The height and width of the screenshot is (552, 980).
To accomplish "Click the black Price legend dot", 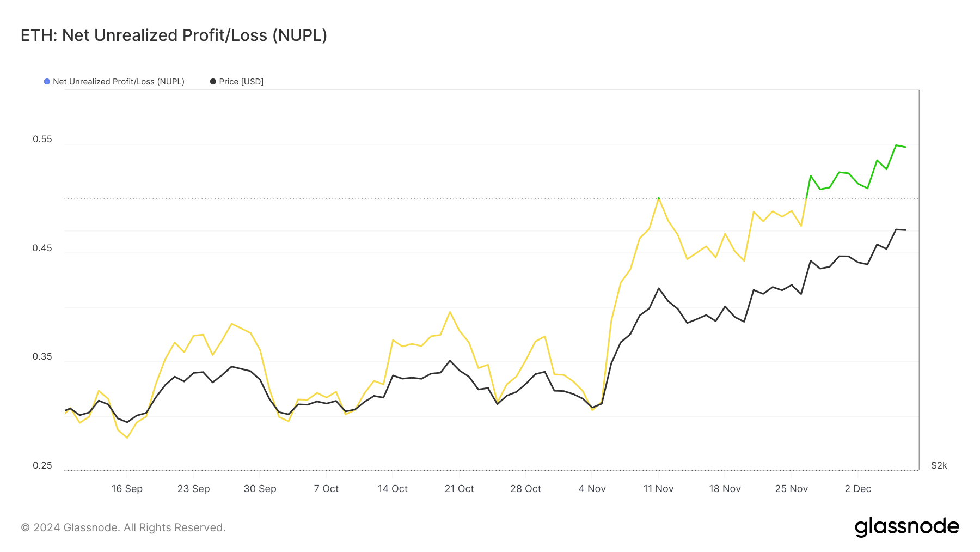I will tap(213, 82).
